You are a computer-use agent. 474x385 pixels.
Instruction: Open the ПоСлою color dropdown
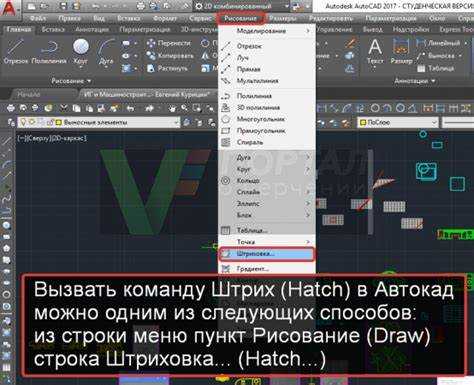[x=397, y=123]
